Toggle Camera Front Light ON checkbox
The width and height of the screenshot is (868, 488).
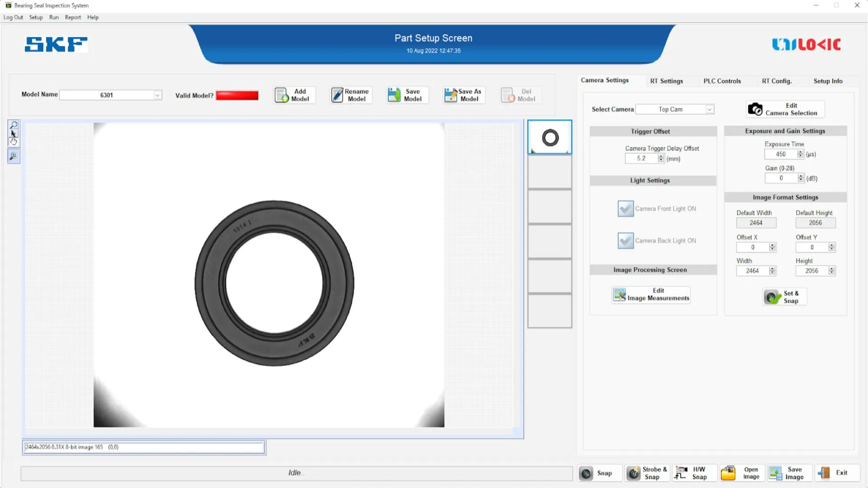626,209
